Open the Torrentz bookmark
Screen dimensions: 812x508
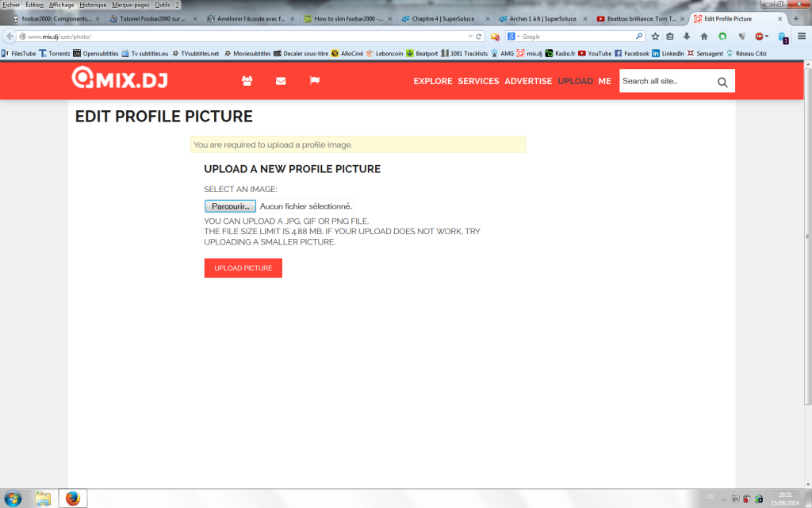pos(55,53)
